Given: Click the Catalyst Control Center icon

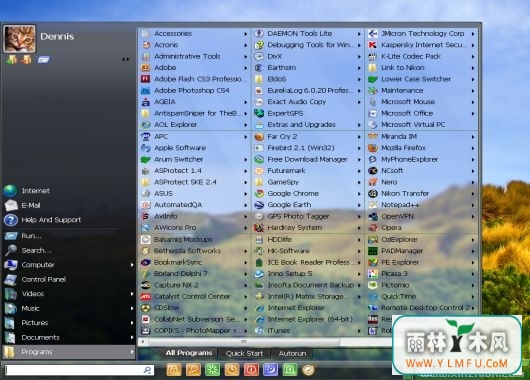Looking at the screenshot, I should [145, 296].
